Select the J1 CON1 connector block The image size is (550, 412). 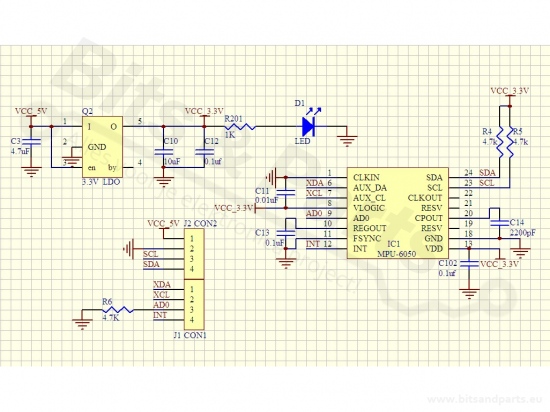point(194,305)
